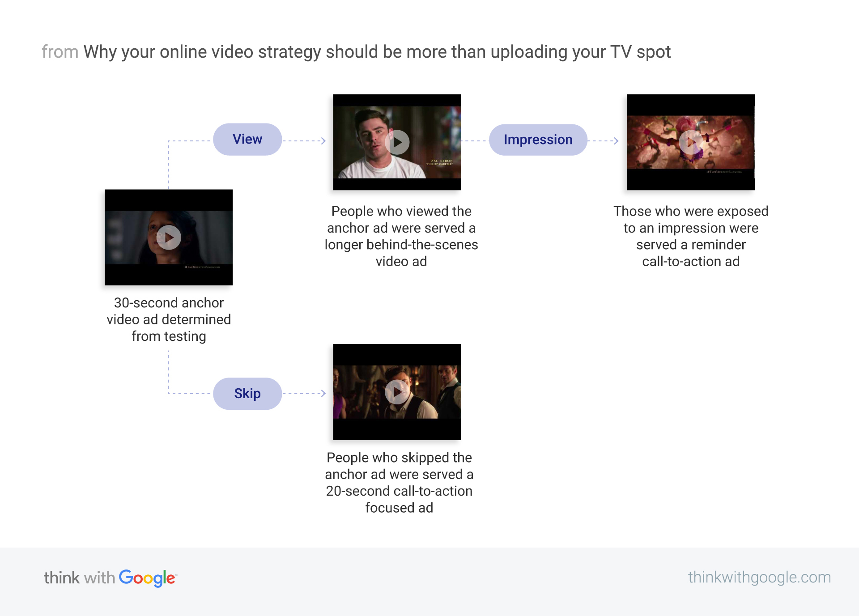Click the 'People who skipped the anchor ad' caption

[399, 483]
